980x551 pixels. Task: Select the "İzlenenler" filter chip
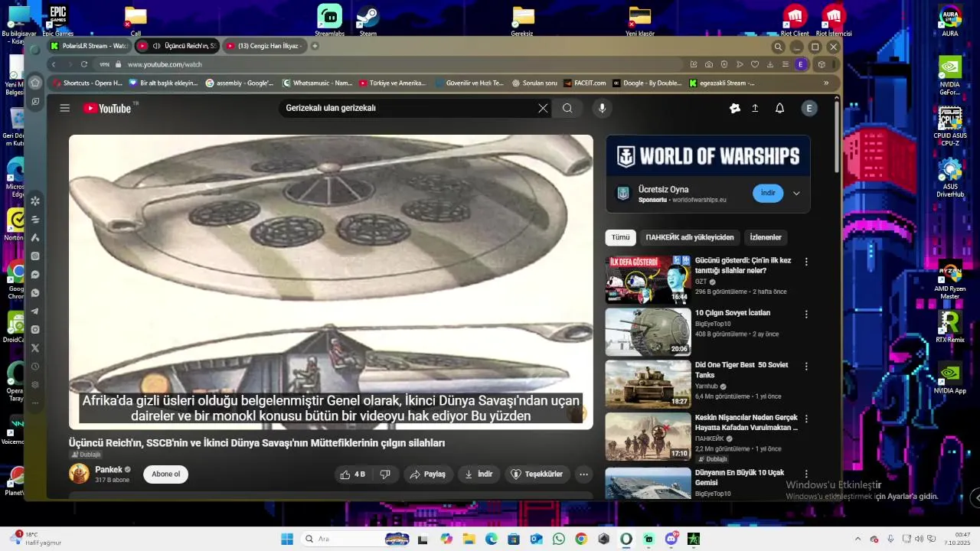point(766,237)
